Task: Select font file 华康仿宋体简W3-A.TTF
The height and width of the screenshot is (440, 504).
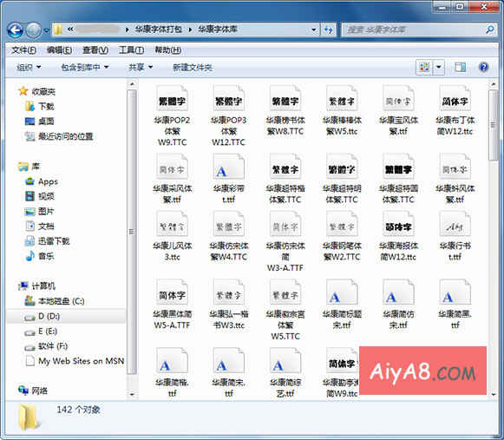Action: [x=285, y=242]
